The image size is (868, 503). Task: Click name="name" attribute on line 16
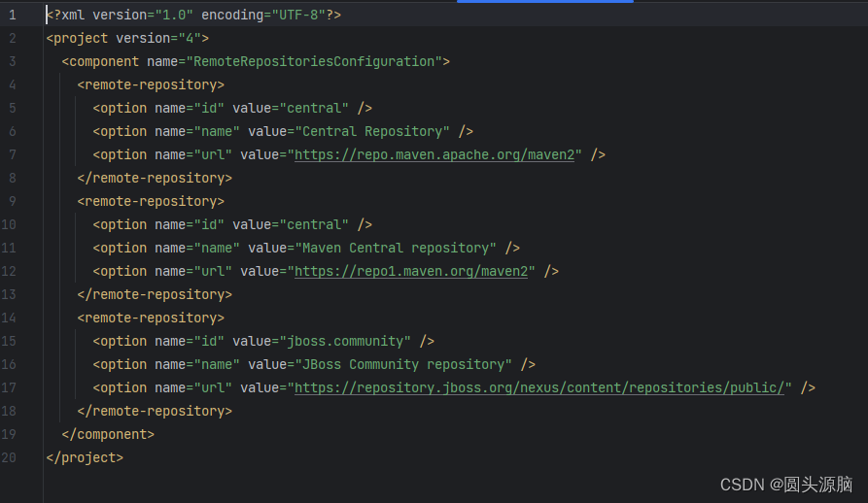(197, 365)
